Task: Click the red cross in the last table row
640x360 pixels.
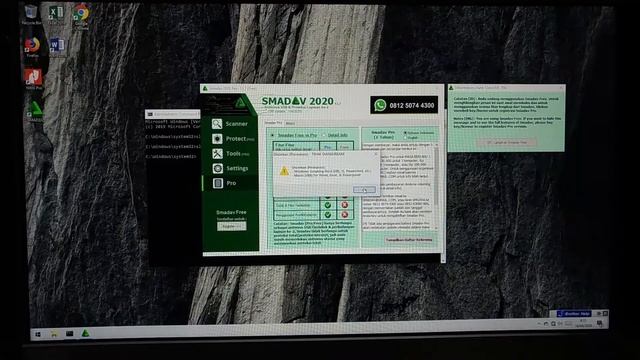Action: pyautogui.click(x=344, y=214)
